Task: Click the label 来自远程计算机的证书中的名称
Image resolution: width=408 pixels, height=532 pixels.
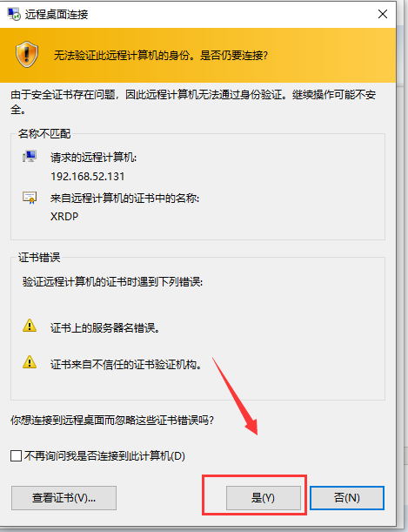Action: [124, 199]
